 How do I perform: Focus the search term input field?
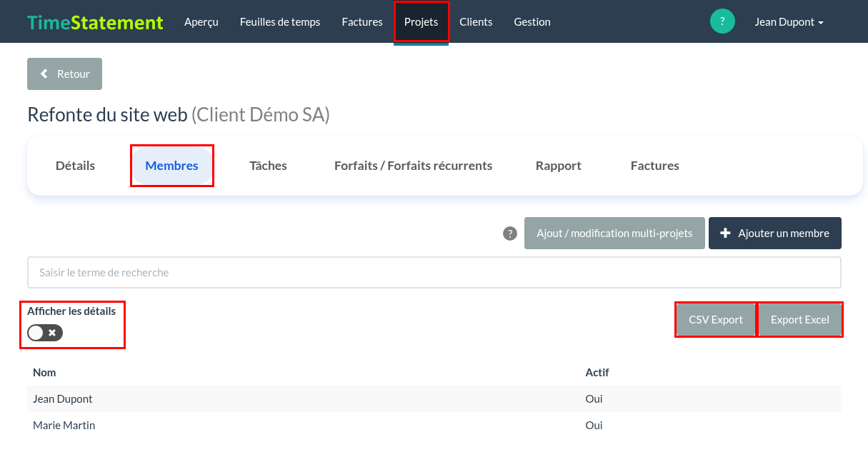434,273
